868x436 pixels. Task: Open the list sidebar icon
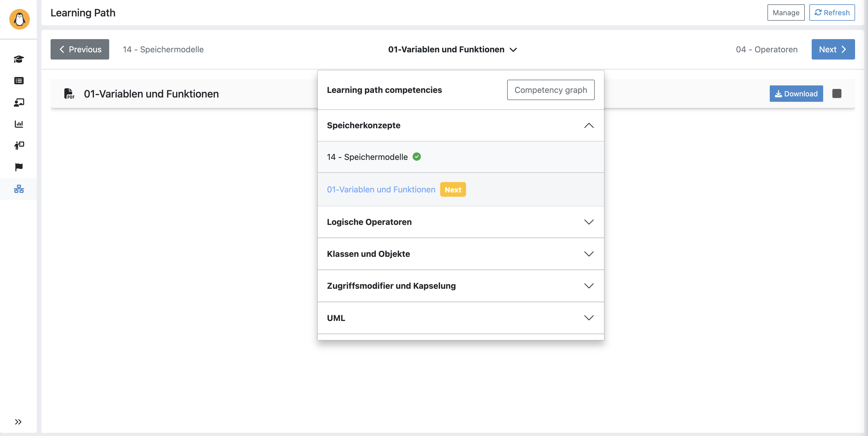[x=19, y=81]
